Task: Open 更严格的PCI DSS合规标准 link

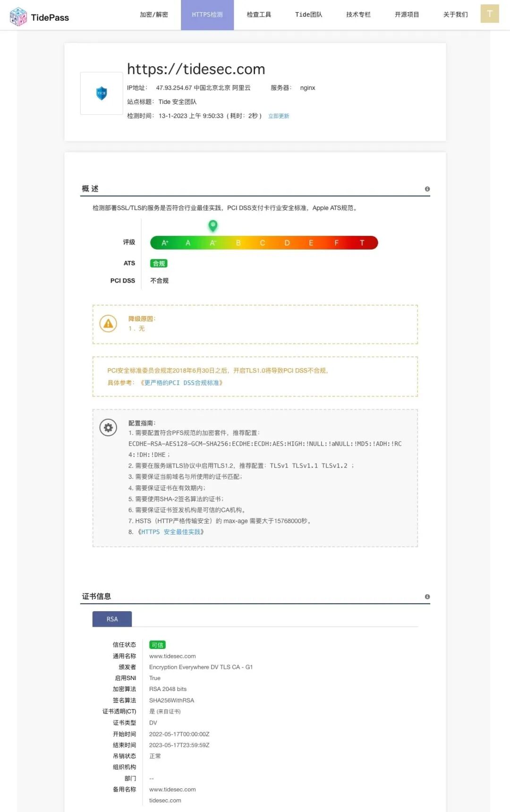Action: tap(181, 383)
